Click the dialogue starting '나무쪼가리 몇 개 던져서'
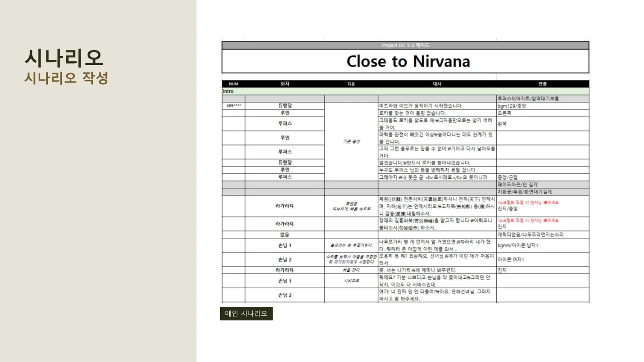 (x=437, y=245)
